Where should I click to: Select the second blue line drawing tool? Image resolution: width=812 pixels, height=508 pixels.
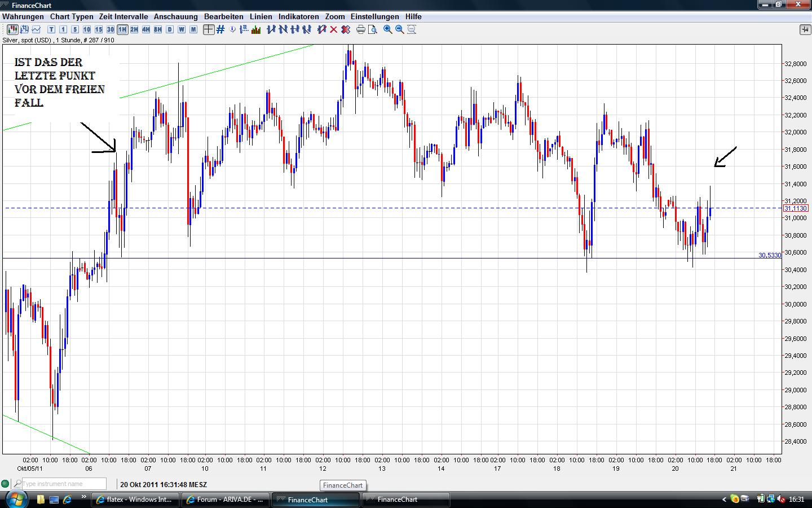(283, 29)
